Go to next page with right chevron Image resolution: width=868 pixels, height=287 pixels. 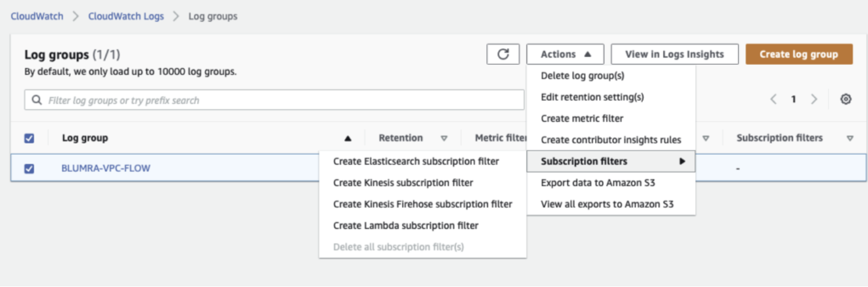click(x=814, y=100)
